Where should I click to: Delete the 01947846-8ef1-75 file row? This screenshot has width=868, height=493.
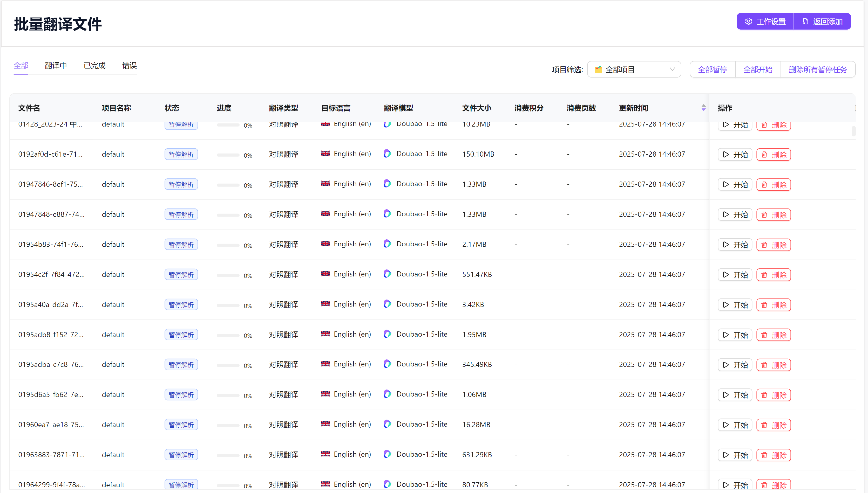pos(774,185)
